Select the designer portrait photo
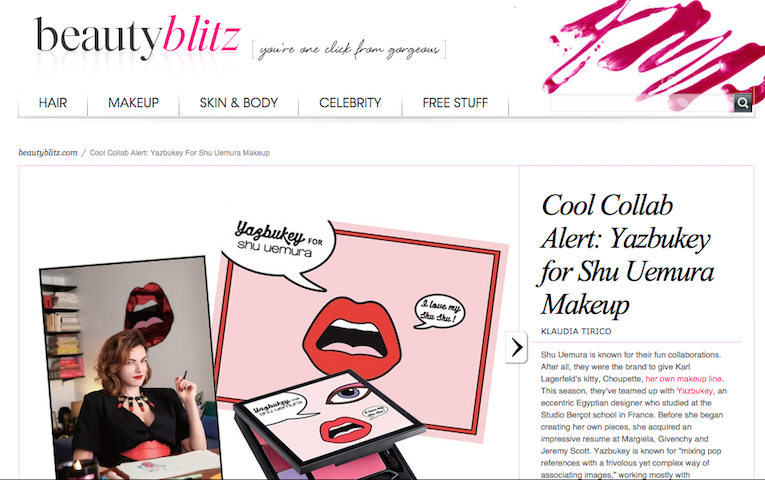Image resolution: width=765 pixels, height=480 pixels. 130,368
